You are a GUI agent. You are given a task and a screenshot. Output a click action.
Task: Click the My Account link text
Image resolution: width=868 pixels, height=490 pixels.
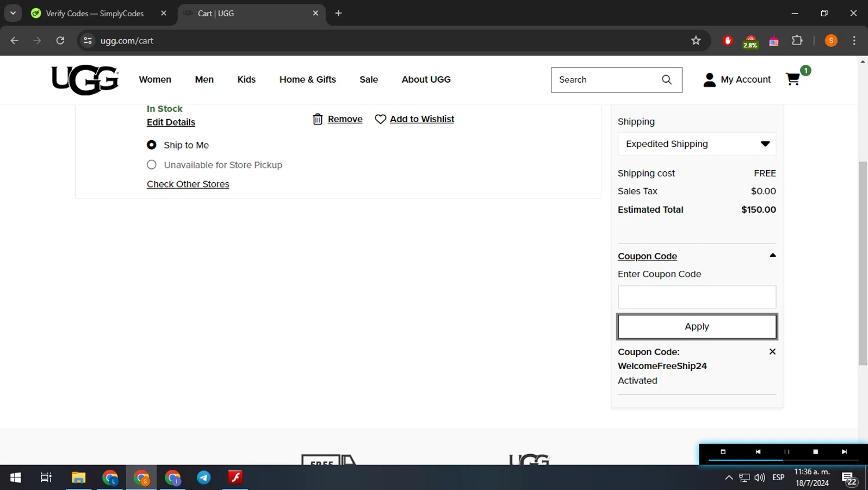point(745,80)
